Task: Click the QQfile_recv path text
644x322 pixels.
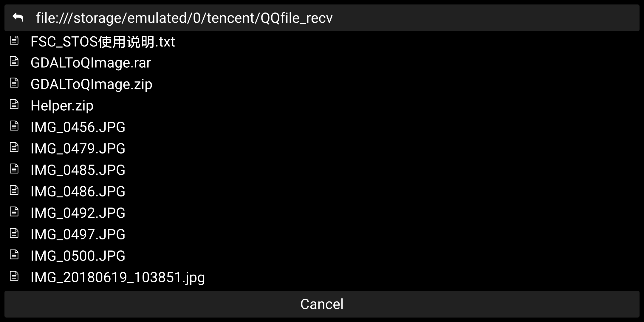Action: (x=297, y=18)
